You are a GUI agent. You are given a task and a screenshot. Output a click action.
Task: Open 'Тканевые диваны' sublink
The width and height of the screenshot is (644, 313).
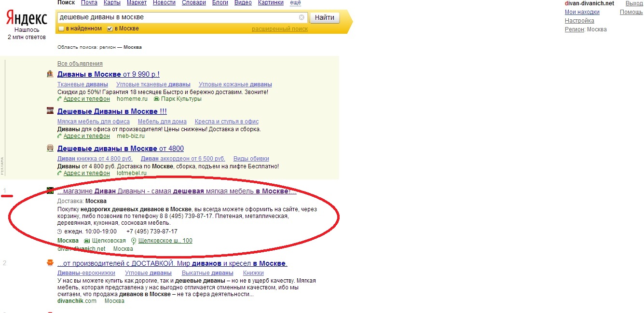82,84
